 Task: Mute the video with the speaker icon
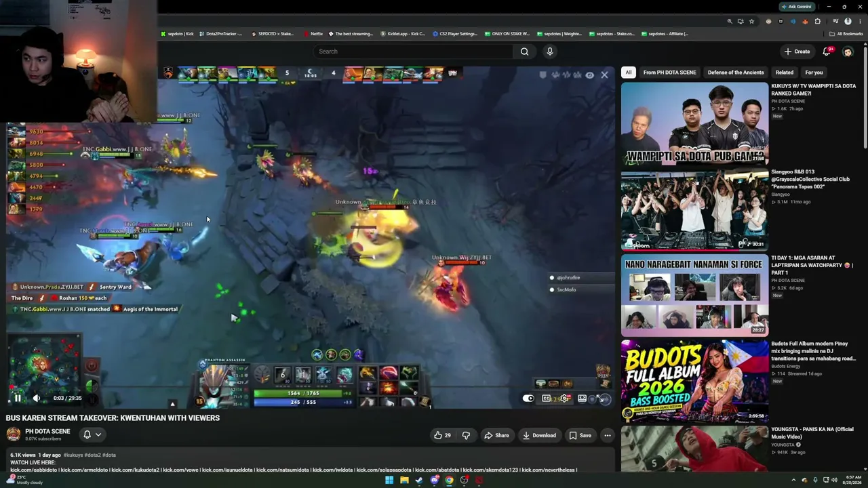coord(37,398)
